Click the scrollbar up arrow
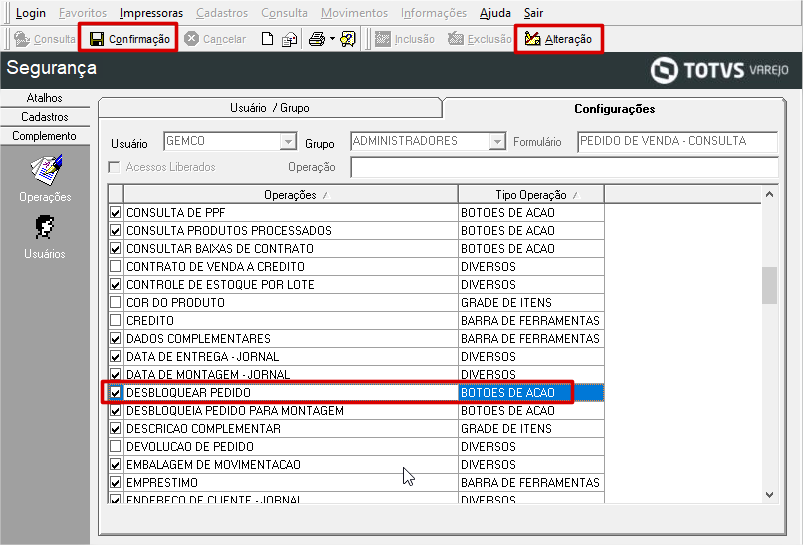This screenshot has height=545, width=803. 769,195
